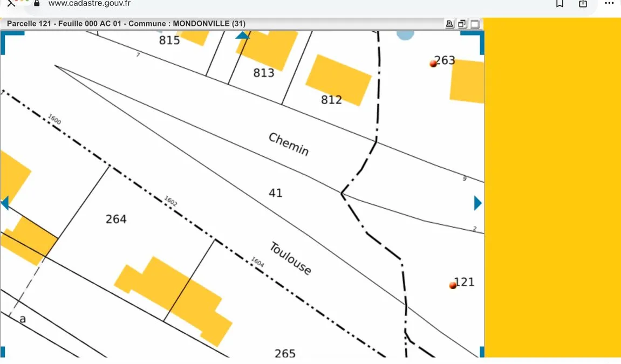Click the overlapping-windows restore icon in map header
Viewport: 621px width, 364px height.
point(462,24)
